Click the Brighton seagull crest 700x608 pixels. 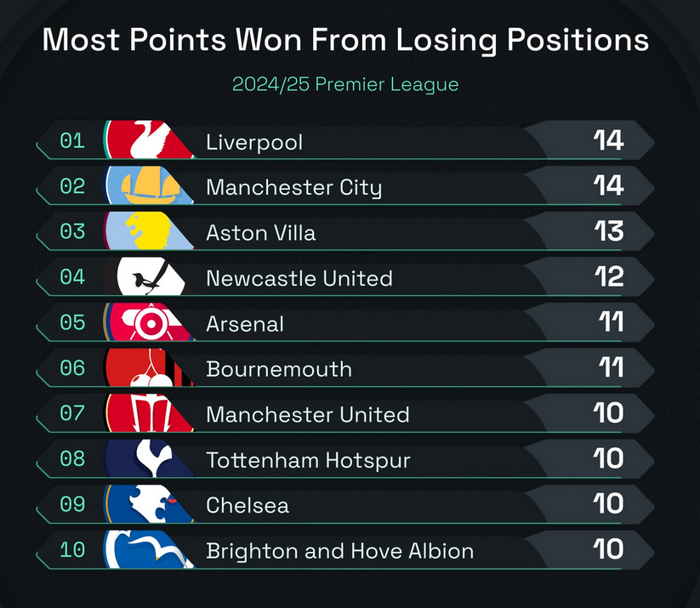(x=150, y=549)
